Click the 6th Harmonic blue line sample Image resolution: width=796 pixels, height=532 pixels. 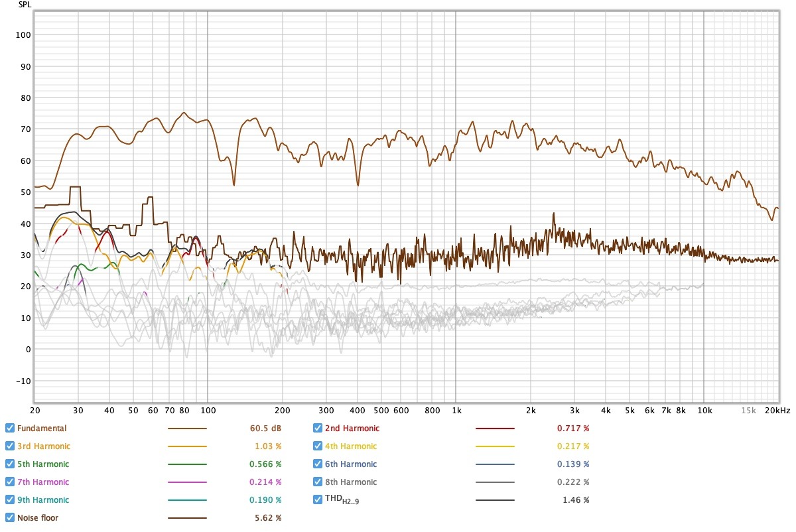click(x=495, y=464)
